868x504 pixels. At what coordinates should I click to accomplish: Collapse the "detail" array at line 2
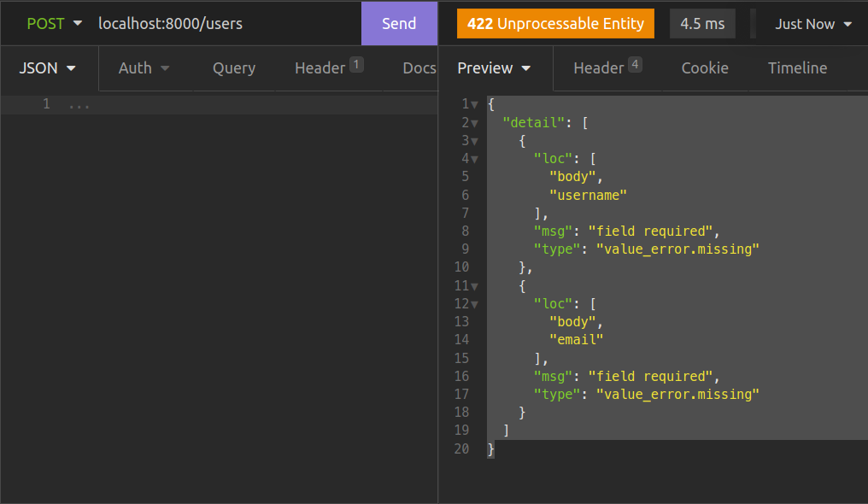(x=474, y=123)
